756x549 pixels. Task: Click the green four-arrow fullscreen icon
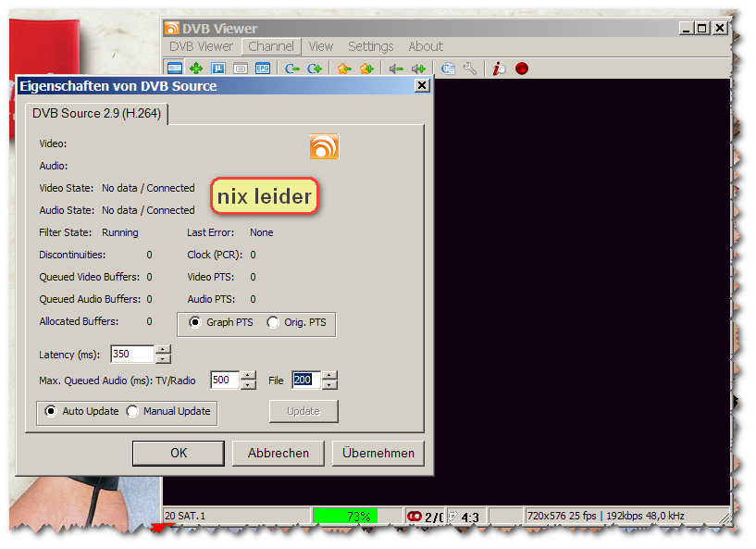pyautogui.click(x=196, y=69)
